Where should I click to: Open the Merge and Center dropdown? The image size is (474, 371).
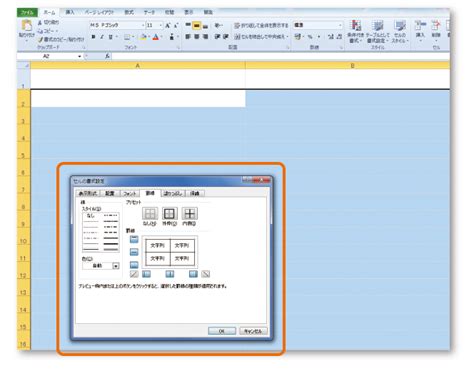[x=287, y=37]
